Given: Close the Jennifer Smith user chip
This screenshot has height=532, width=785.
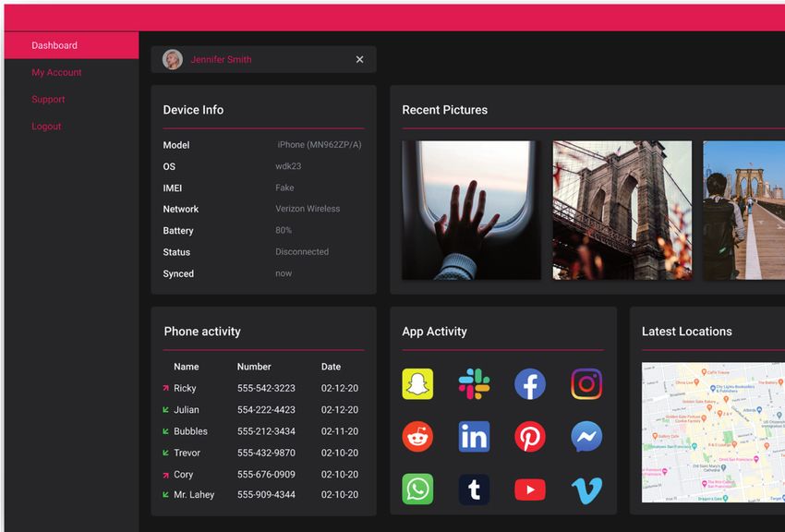Looking at the screenshot, I should coord(359,59).
